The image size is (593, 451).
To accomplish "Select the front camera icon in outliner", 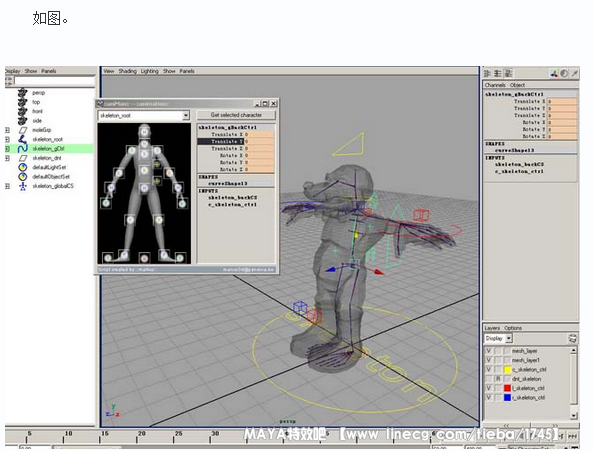I will click(x=23, y=111).
